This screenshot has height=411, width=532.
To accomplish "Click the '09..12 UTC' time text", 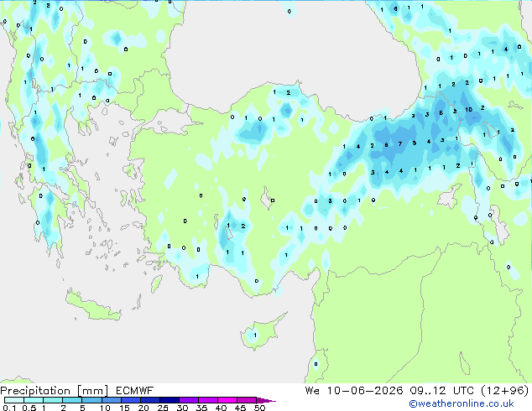I will 441,391.
